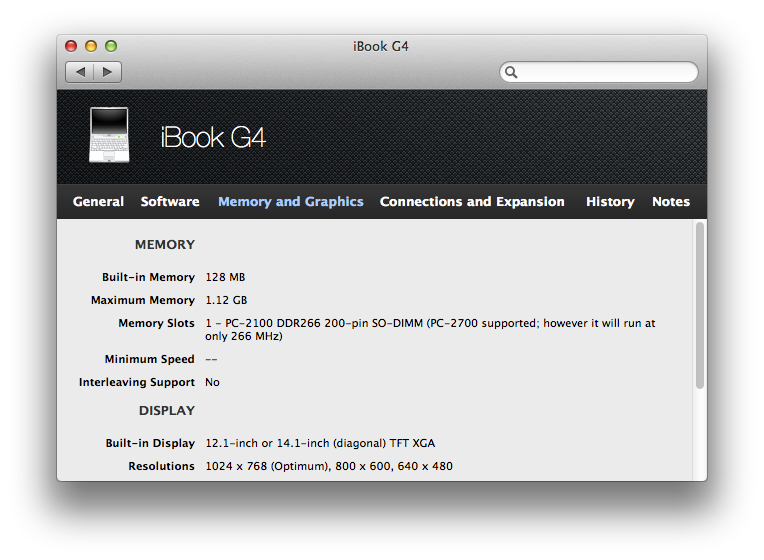The height and width of the screenshot is (560, 764).
Task: Click the 1.12 GB value
Action: click(x=226, y=300)
